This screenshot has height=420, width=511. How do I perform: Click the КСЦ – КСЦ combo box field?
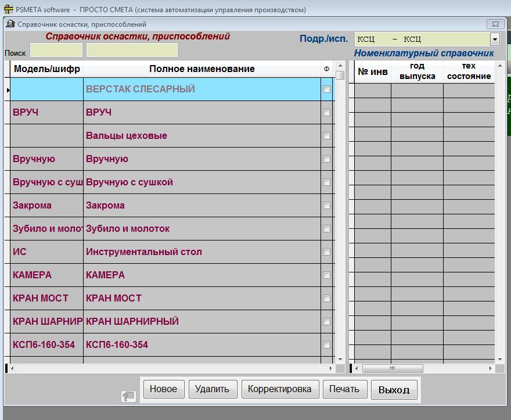422,40
